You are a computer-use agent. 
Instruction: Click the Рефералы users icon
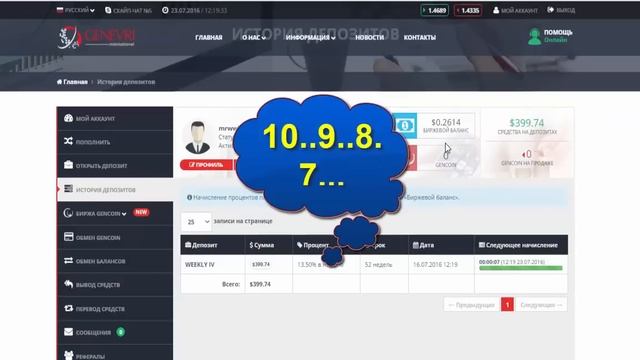click(68, 355)
